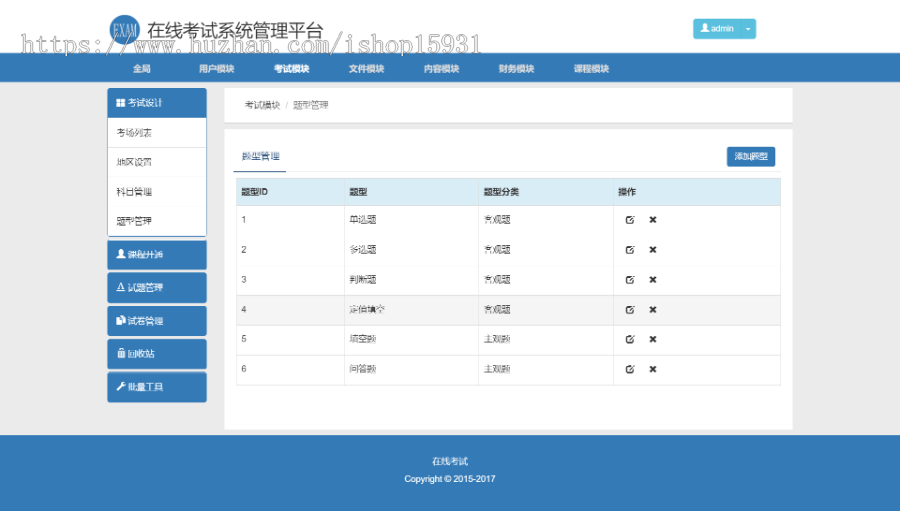Viewport: 900px width, 511px height.
Task: Expand the admin dropdown caret
Action: [x=748, y=29]
